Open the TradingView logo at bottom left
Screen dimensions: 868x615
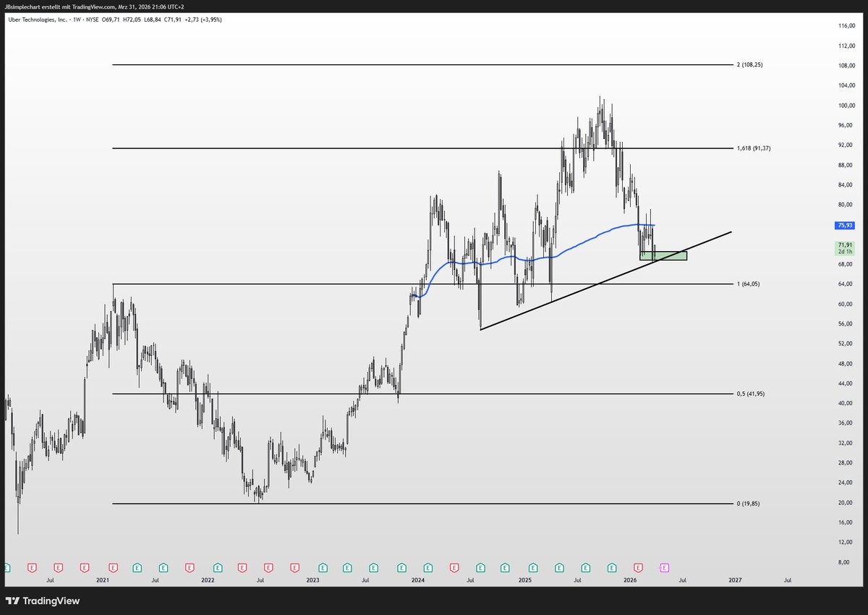[x=43, y=601]
